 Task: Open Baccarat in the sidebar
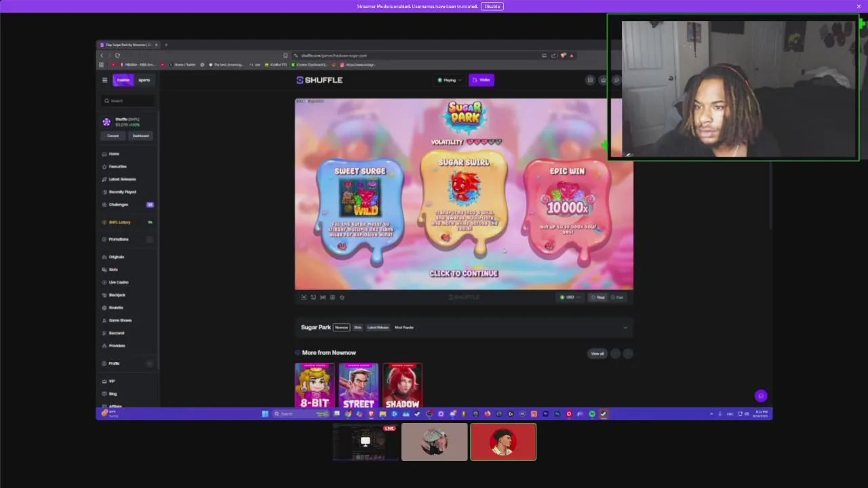(x=117, y=333)
